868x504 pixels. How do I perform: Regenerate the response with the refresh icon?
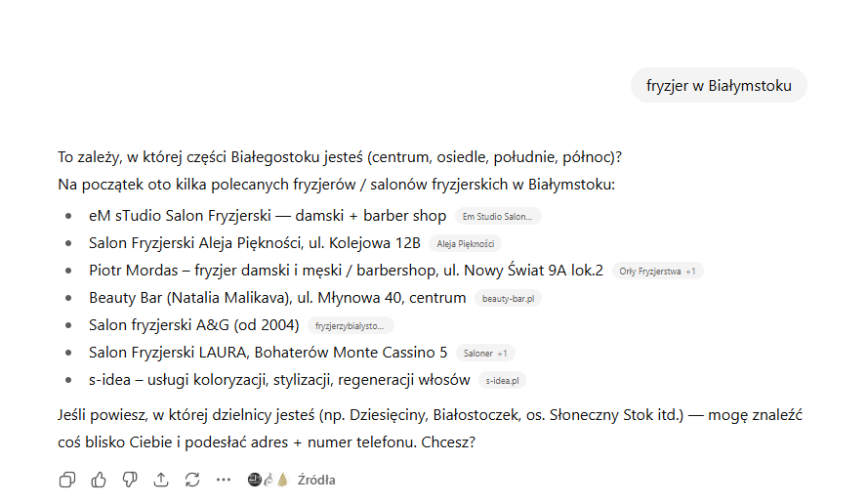point(192,480)
